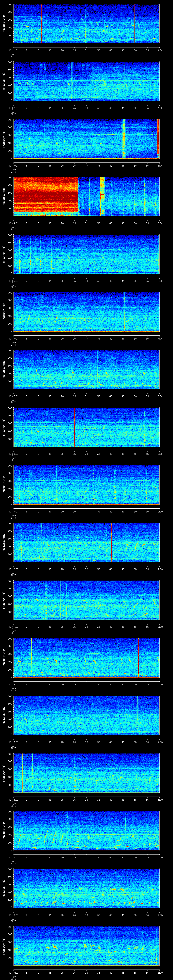Select the red spike near 12 seconds after 10:01:00

[x=41, y=24]
